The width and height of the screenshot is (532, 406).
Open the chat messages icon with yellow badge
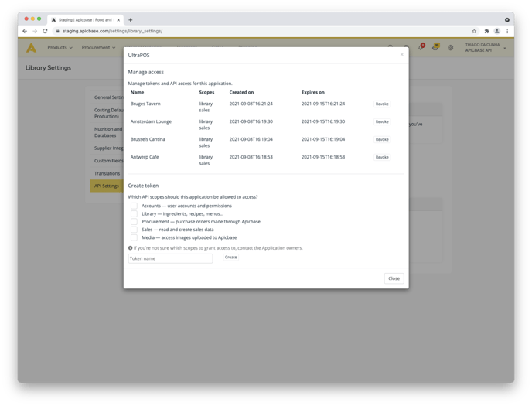435,47
